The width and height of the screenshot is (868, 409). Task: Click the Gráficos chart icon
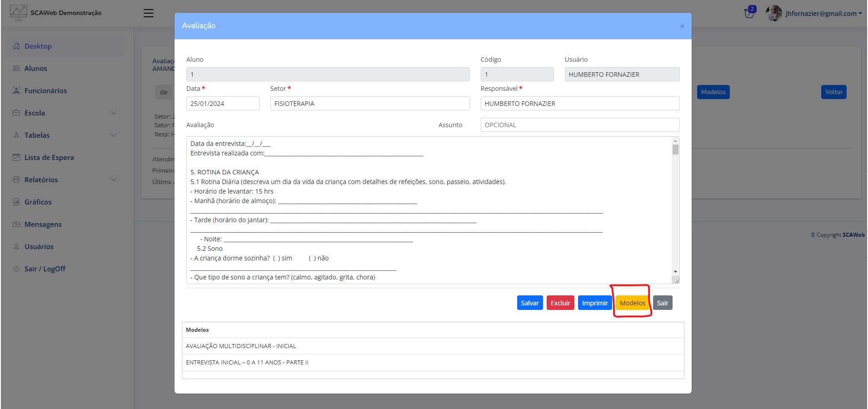[16, 202]
